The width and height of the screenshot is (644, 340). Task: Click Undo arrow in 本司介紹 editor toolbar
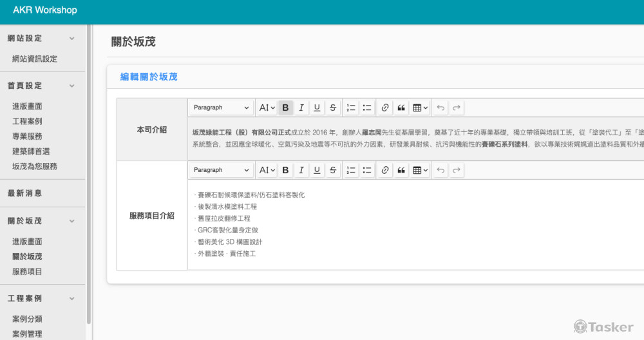click(440, 108)
